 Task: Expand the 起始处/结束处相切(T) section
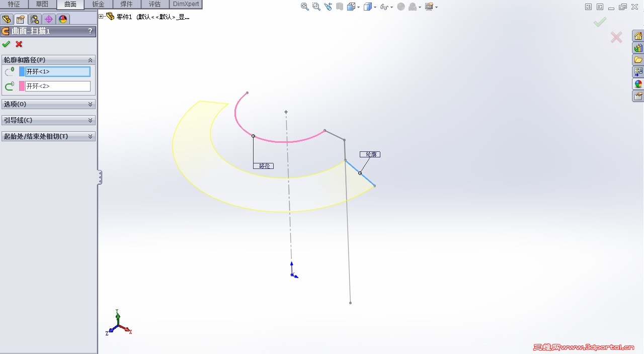pos(91,136)
